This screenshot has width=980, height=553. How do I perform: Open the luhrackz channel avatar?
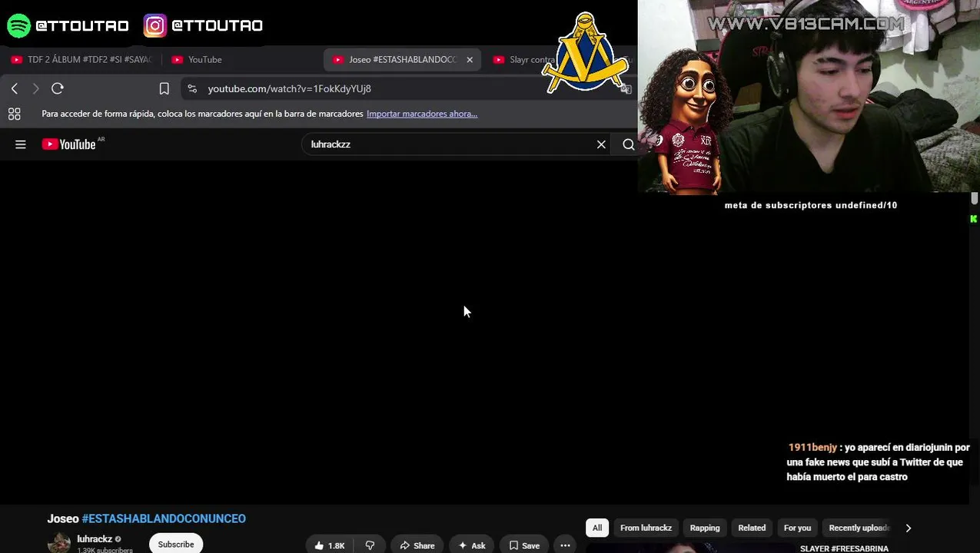click(x=59, y=543)
